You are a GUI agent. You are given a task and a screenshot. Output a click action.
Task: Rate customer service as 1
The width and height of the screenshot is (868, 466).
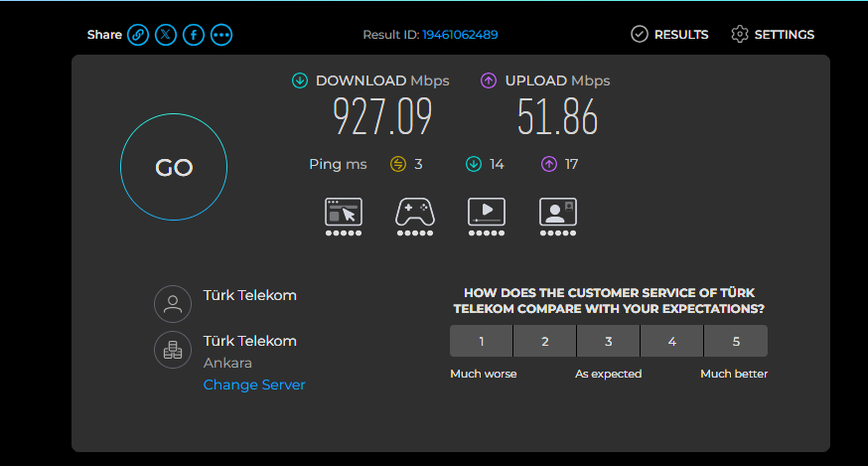tap(481, 341)
